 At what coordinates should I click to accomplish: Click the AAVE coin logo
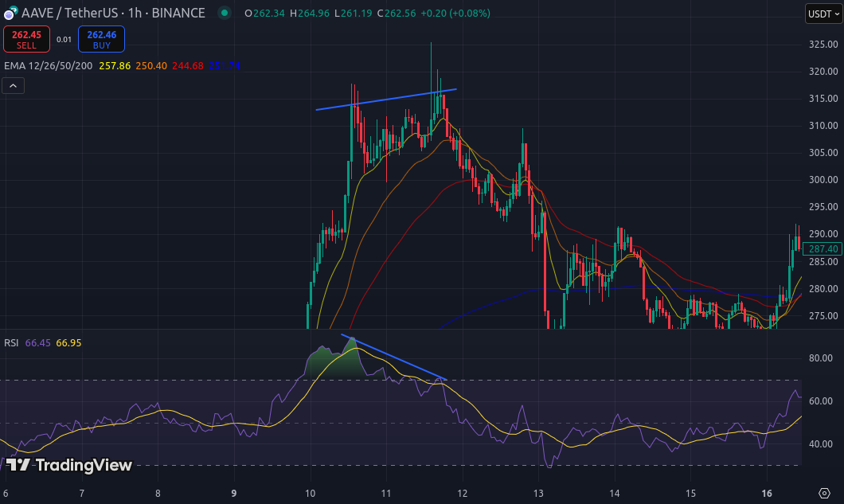point(10,13)
